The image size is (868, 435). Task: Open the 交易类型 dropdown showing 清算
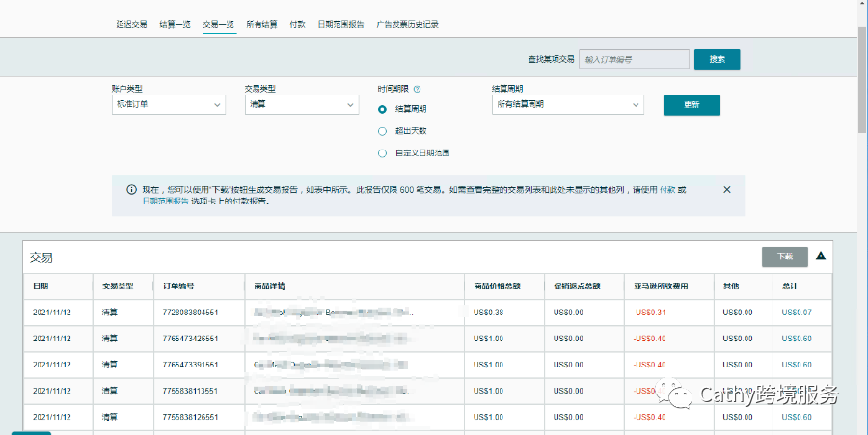pos(302,104)
